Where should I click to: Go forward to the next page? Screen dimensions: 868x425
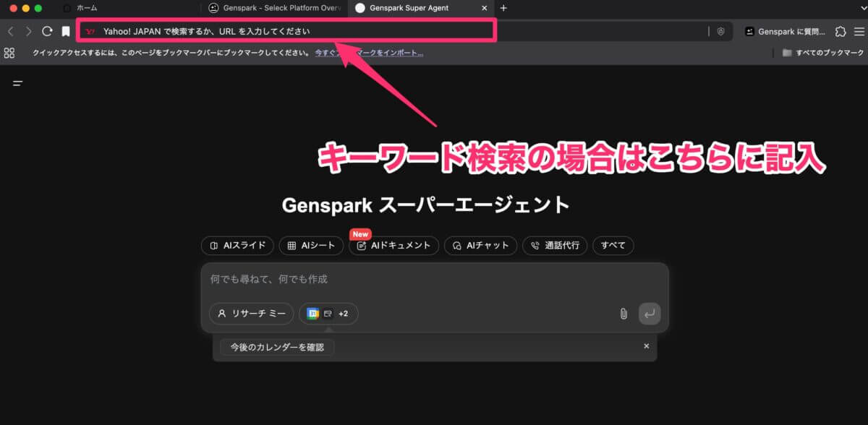28,31
